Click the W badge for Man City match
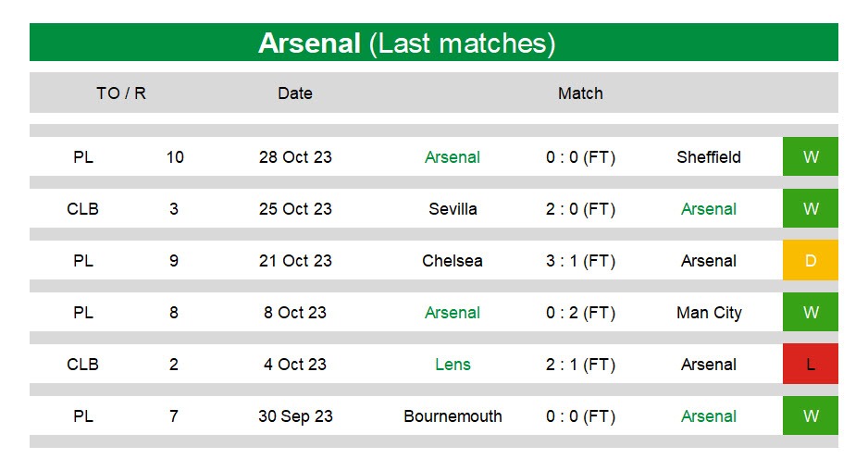The image size is (868, 471). point(810,313)
